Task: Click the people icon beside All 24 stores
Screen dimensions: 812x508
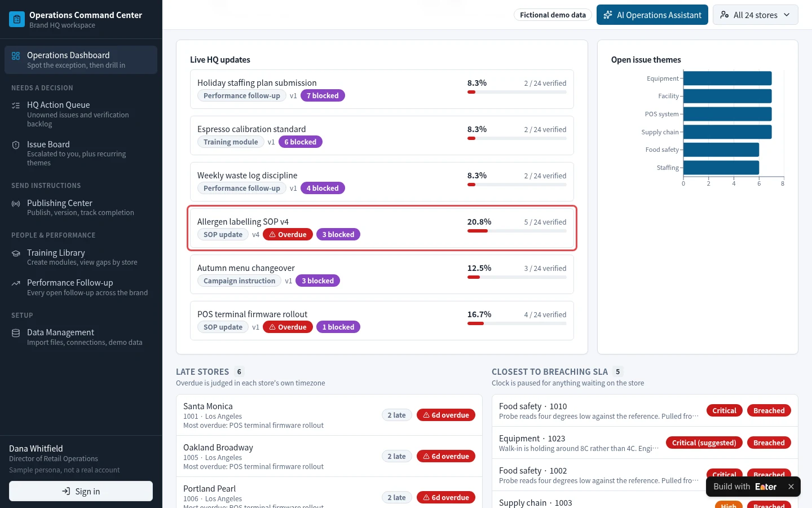Action: pos(725,15)
